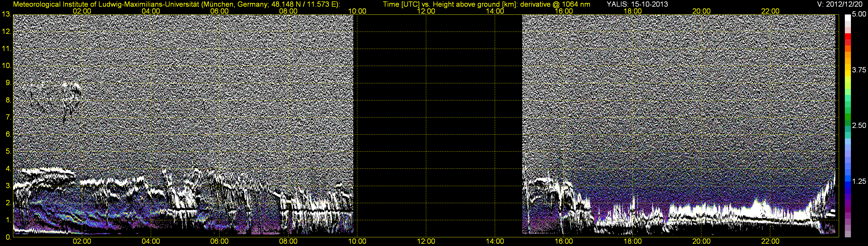Click the 12:00 label on the bottom time axis
Screen dimensions: 868x246
tap(426, 241)
